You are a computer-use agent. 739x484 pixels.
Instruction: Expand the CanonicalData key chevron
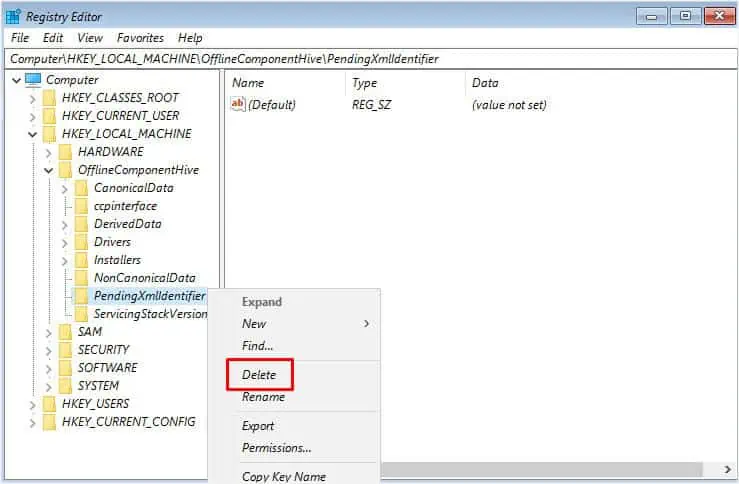click(x=65, y=189)
